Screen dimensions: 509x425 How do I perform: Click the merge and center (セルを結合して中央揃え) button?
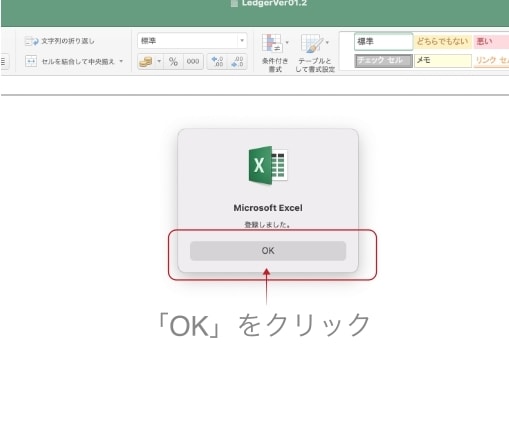[x=70, y=61]
